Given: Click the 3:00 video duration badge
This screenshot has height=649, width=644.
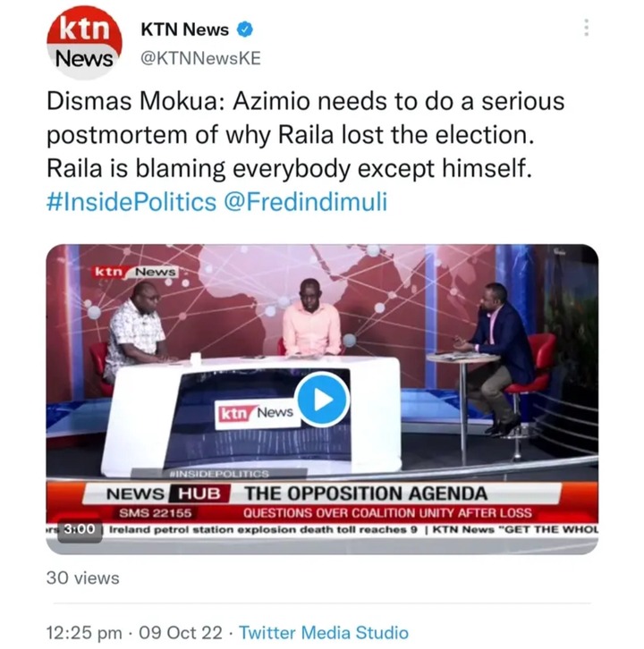Looking at the screenshot, I should [x=79, y=529].
